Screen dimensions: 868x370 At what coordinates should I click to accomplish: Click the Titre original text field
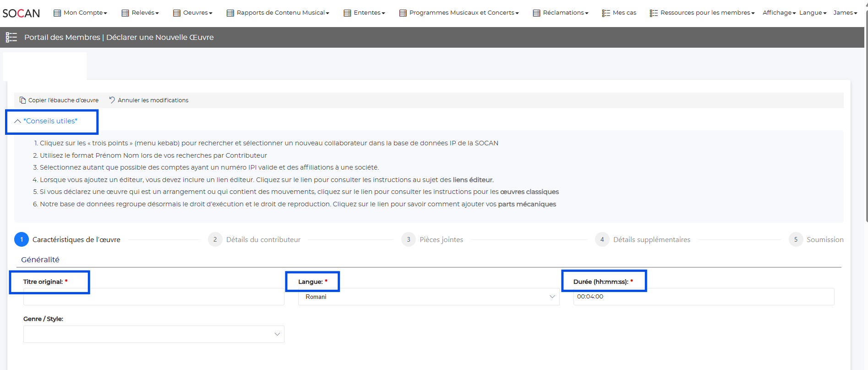153,298
